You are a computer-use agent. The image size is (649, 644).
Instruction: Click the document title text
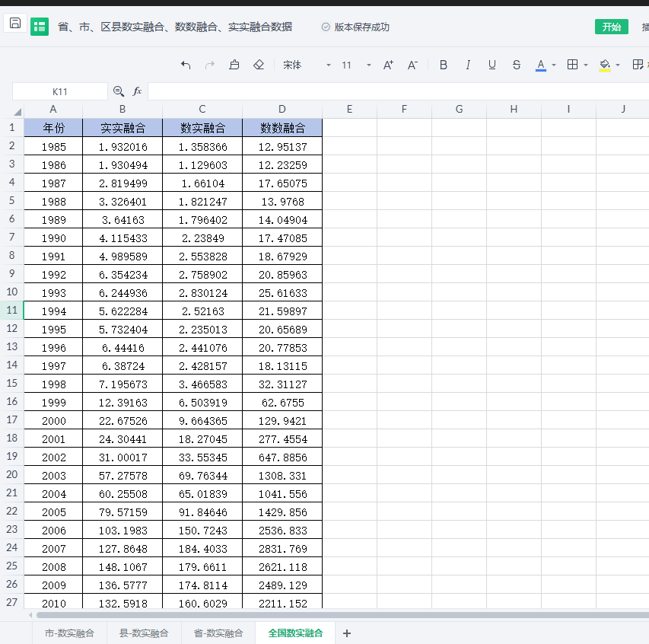point(175,27)
